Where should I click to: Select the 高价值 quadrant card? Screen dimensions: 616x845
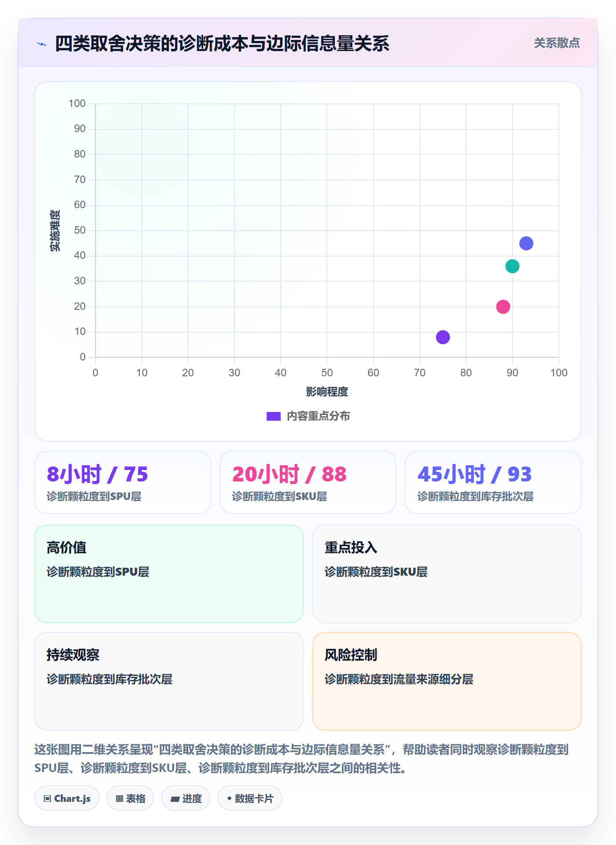click(x=169, y=574)
